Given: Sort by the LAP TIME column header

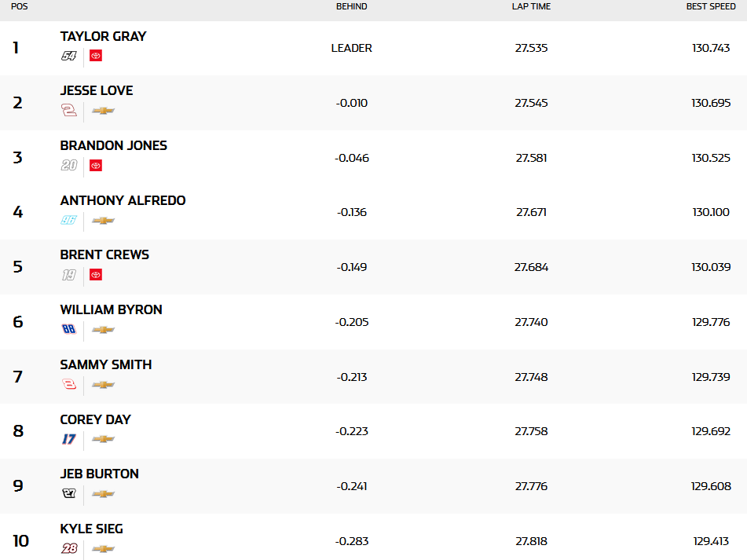Looking at the screenshot, I should [531, 6].
